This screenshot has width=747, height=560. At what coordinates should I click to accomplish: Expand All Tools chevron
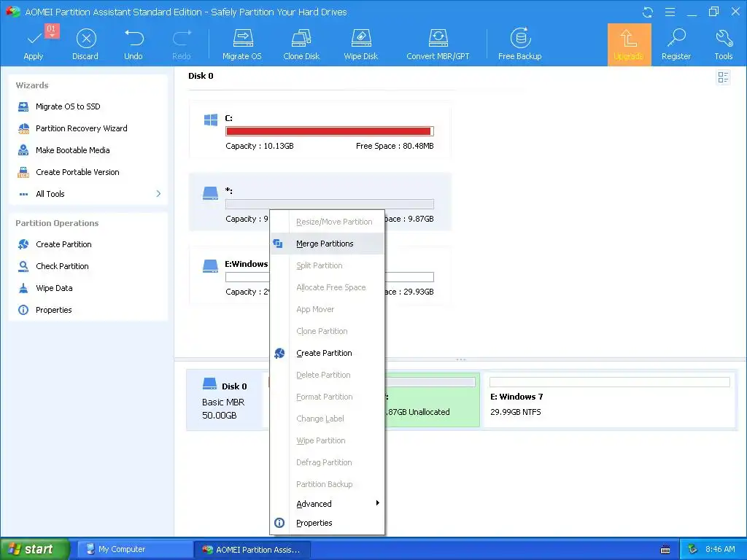(158, 194)
